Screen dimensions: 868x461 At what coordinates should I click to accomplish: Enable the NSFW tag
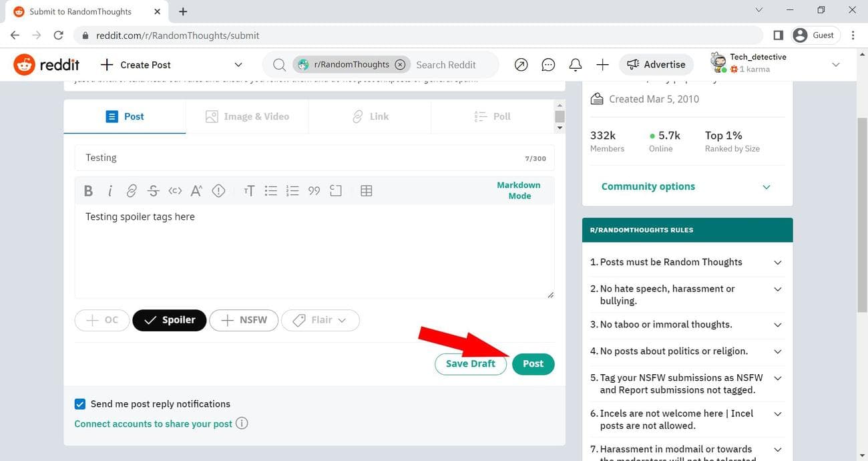pyautogui.click(x=244, y=320)
